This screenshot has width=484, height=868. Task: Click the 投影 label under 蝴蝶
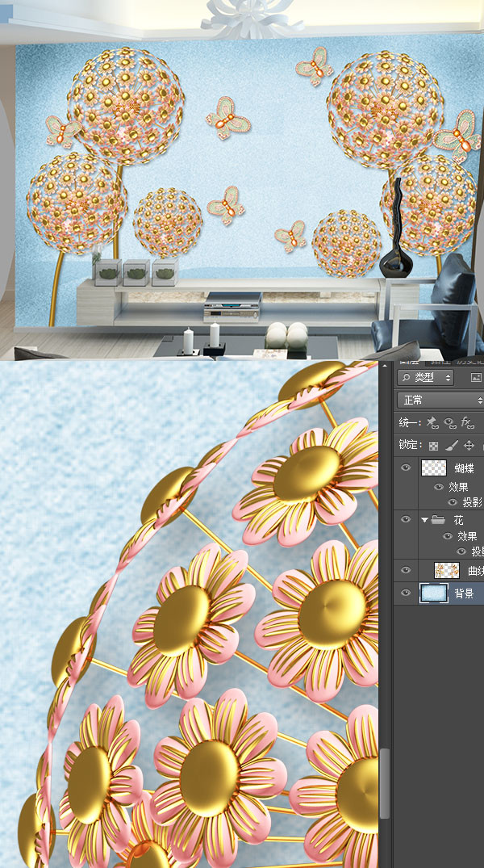(x=472, y=503)
